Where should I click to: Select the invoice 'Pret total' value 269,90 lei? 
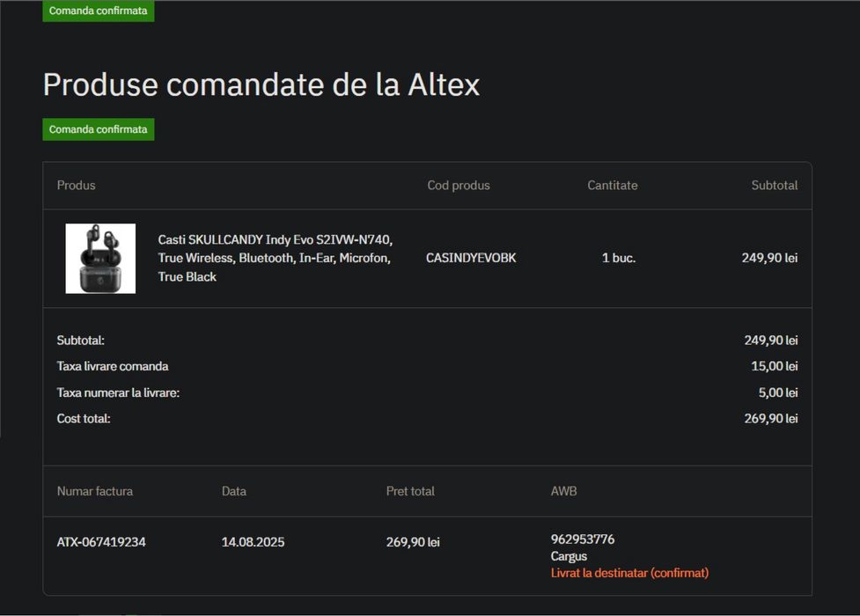[413, 542]
